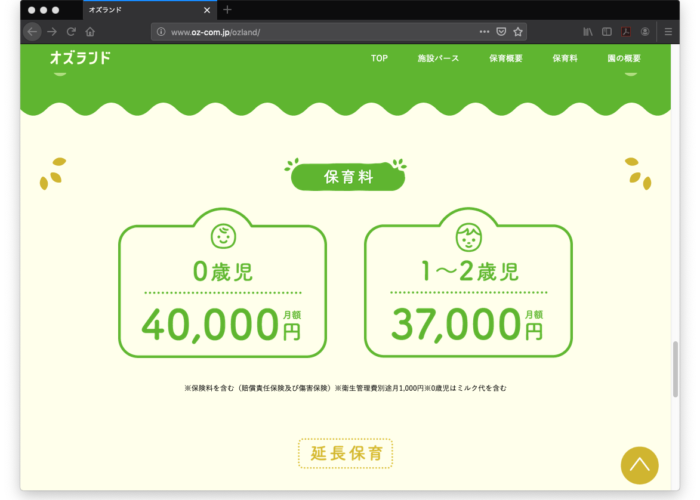Go to the browser home page icon
700x500 pixels.
click(90, 32)
